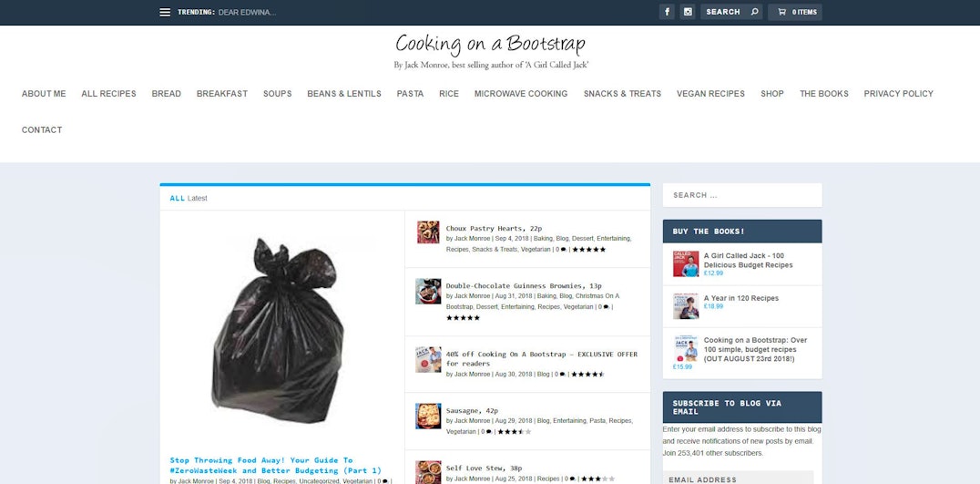The height and width of the screenshot is (484, 980).
Task: Click the Sausagne post star rating
Action: pyautogui.click(x=515, y=431)
